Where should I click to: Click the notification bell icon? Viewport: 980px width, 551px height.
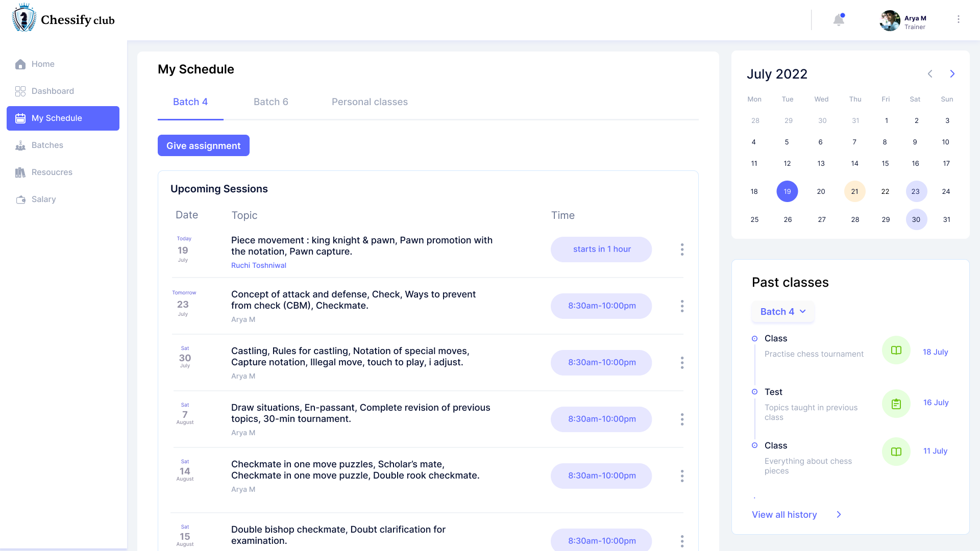[838, 20]
